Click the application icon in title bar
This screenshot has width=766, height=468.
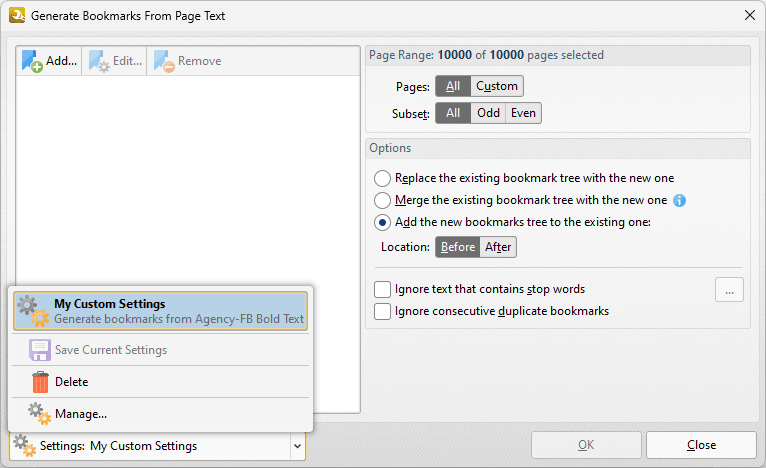(x=17, y=15)
